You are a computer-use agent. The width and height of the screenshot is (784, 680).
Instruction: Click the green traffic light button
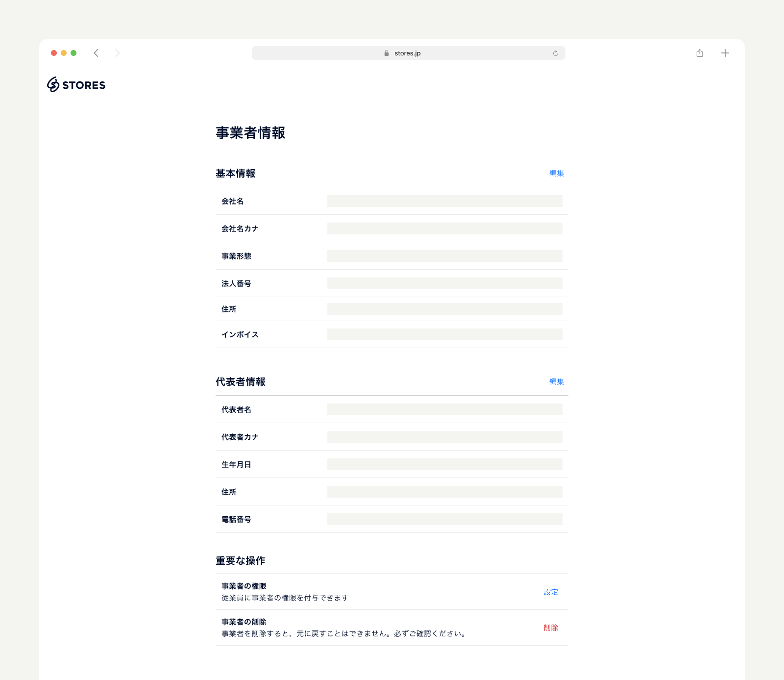click(x=73, y=52)
